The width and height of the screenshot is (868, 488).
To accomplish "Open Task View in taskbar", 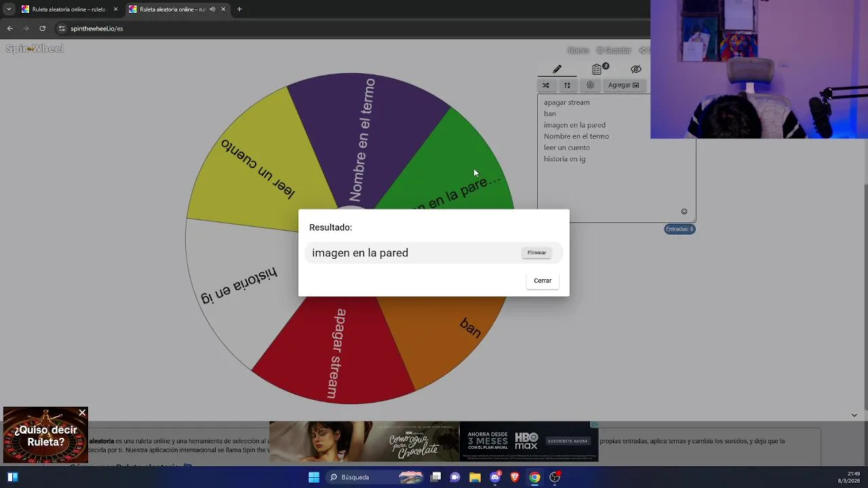I will (x=436, y=477).
